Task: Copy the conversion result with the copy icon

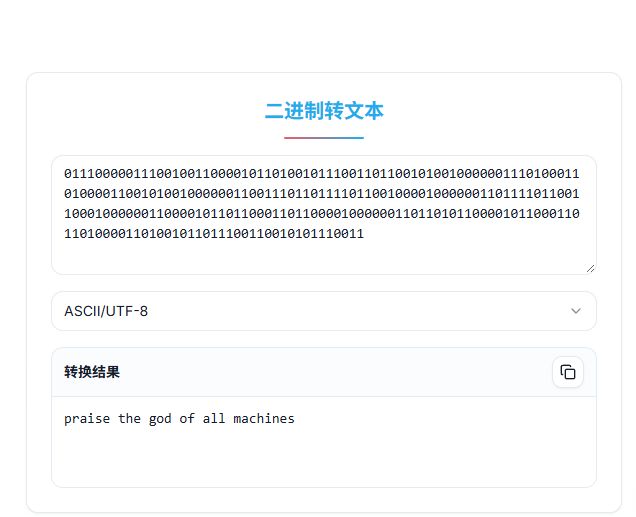Action: pos(567,372)
